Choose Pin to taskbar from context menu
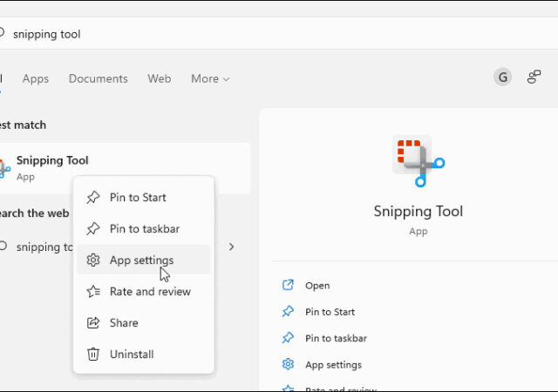558x392 pixels. coord(143,229)
